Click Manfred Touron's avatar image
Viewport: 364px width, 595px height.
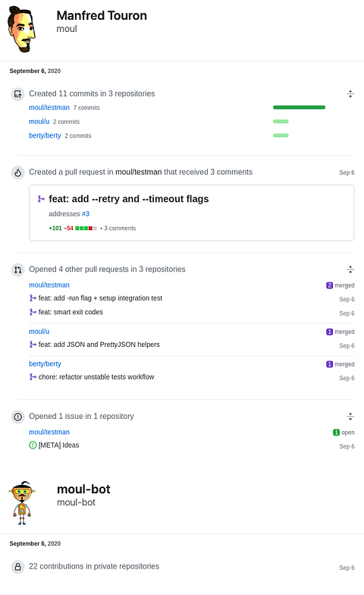(22, 29)
